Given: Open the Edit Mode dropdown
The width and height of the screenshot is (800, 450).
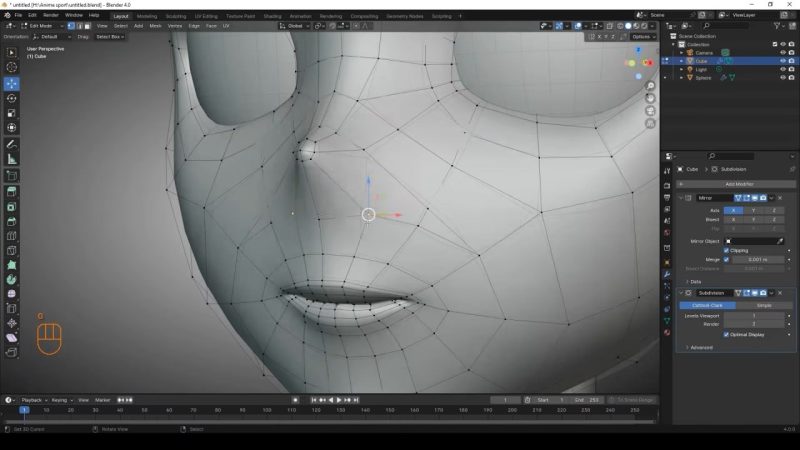Looking at the screenshot, I should point(40,25).
